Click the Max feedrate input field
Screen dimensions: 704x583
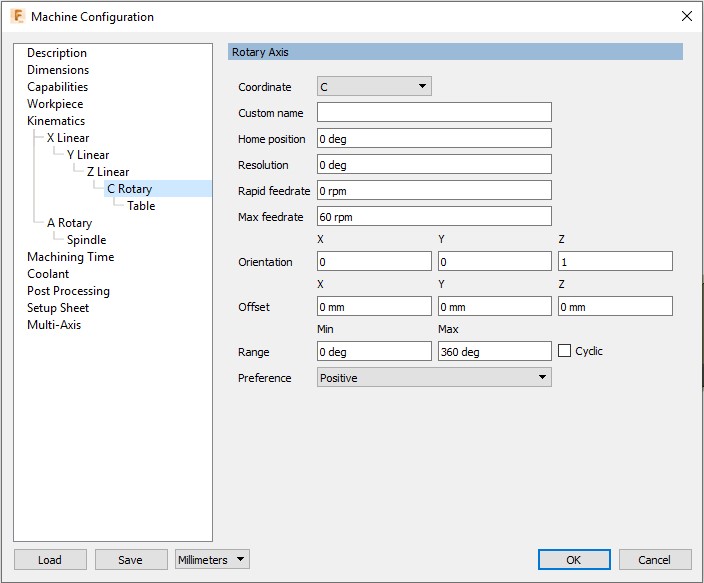[x=434, y=216]
